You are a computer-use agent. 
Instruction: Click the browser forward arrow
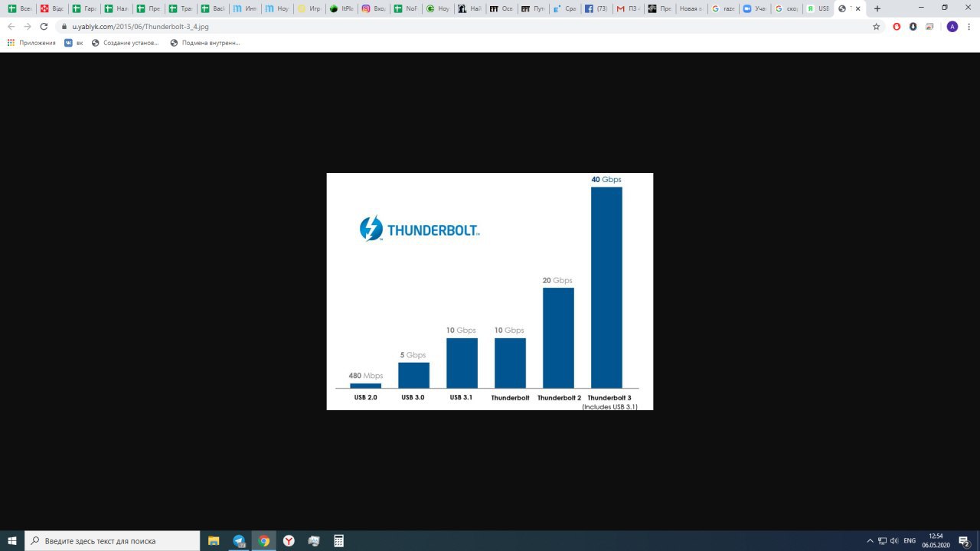tap(28, 26)
